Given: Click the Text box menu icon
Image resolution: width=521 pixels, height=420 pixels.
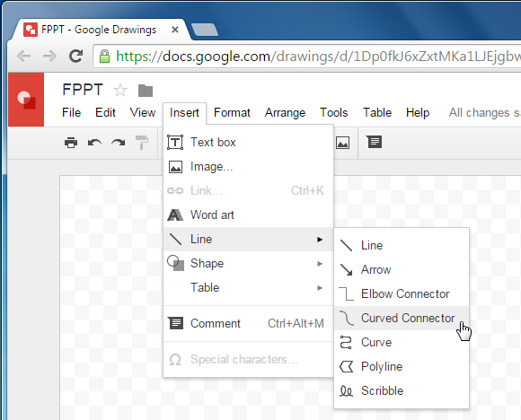Looking at the screenshot, I should point(175,142).
